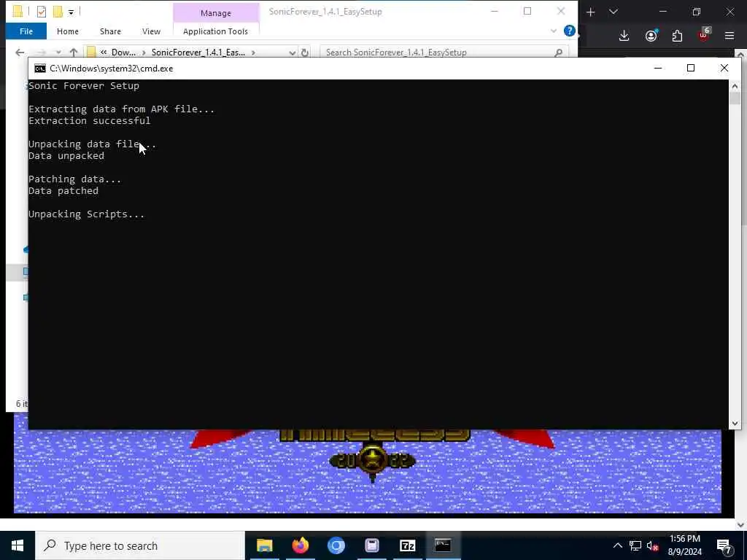The image size is (747, 560).
Task: Open the browser extensions puzzle icon
Action: (x=677, y=36)
